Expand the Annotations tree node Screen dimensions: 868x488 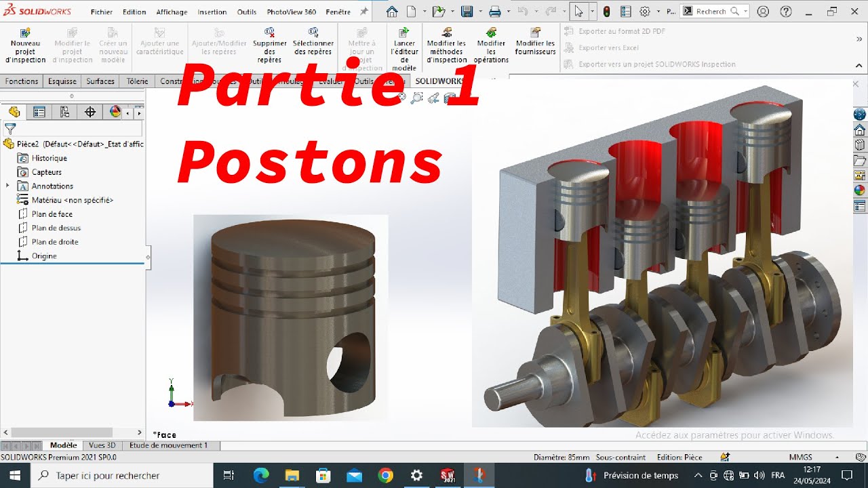tap(7, 186)
